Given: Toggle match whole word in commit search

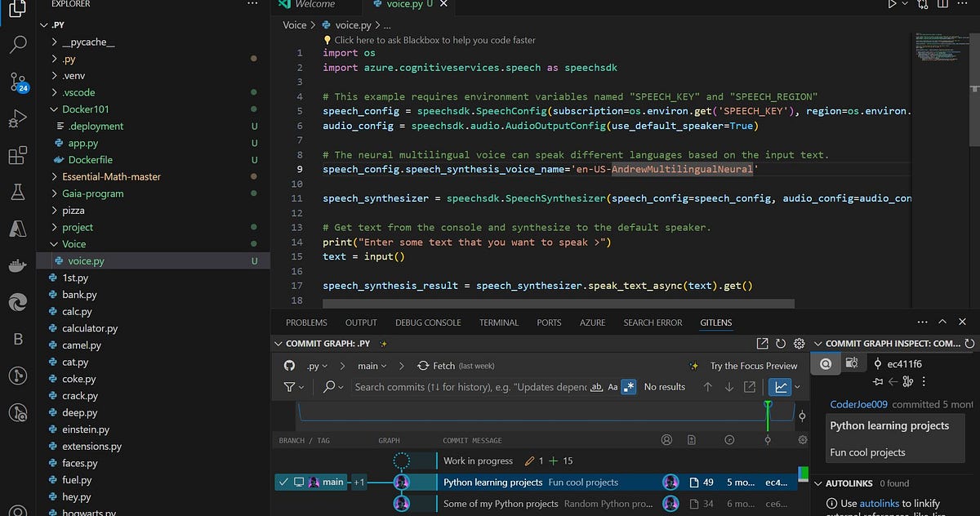Looking at the screenshot, I should [597, 387].
